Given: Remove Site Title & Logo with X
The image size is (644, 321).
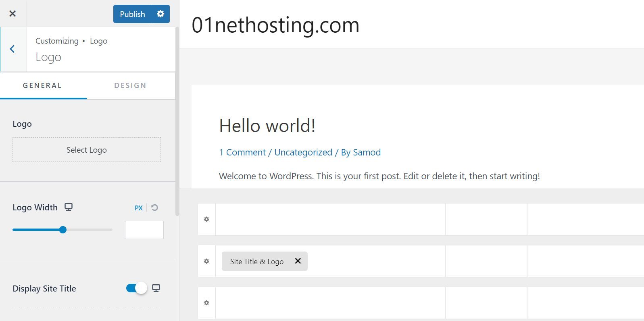Looking at the screenshot, I should click(x=298, y=261).
